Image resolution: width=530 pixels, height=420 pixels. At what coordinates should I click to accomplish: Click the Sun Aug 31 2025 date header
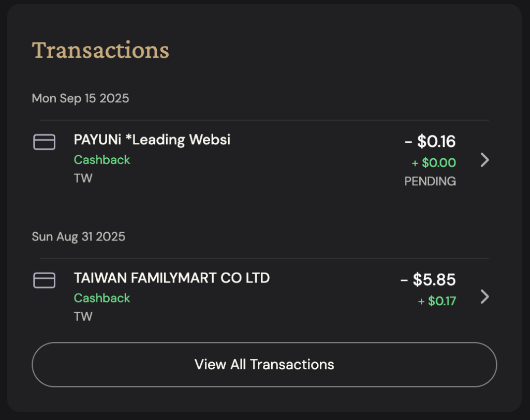click(x=78, y=236)
